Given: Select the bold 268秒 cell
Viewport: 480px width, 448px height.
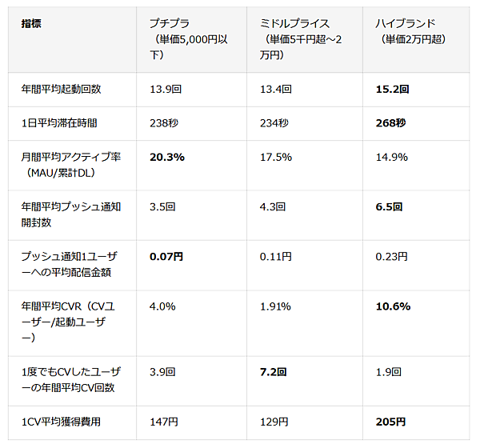Looking at the screenshot, I should pos(390,123).
